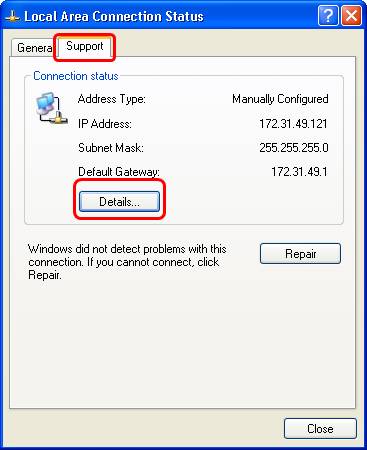Screen dimensions: 367x450
Task: Click the IP address value 172.31.49.121
Action: [293, 124]
